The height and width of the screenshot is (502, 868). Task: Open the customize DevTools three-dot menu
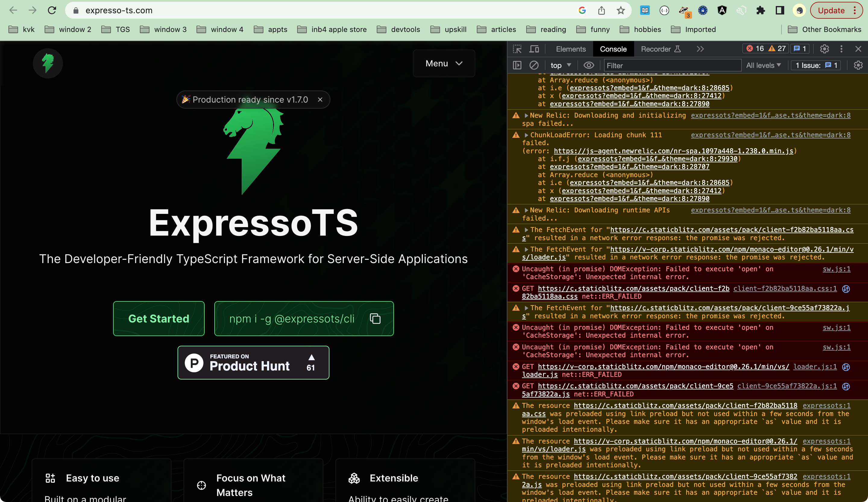point(841,49)
